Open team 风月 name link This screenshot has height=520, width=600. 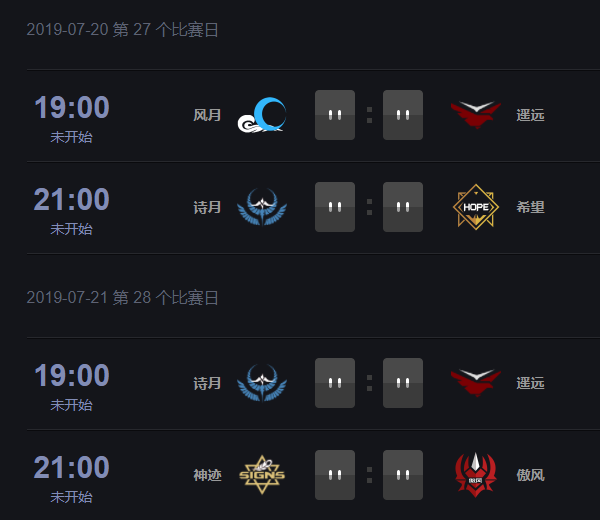(207, 115)
